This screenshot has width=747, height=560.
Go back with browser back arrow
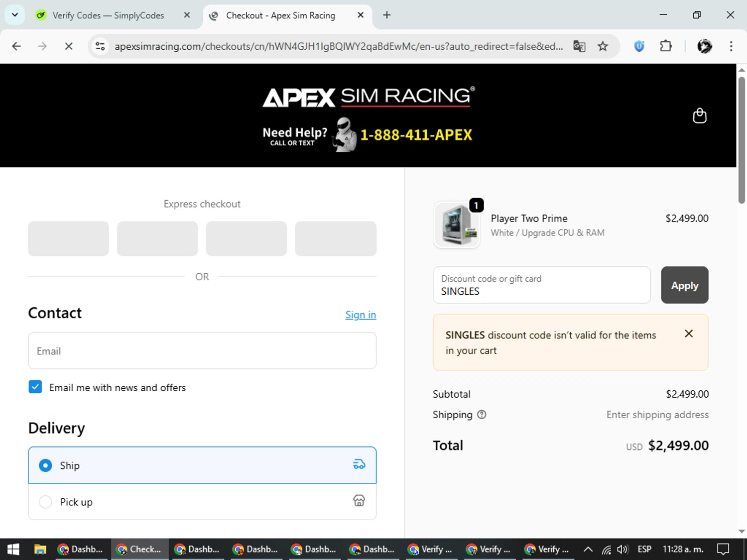(x=16, y=46)
